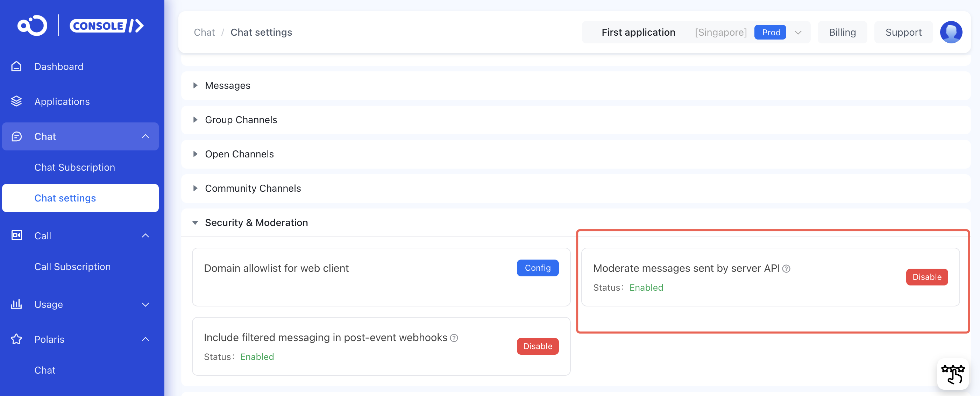This screenshot has width=980, height=396.
Task: Expand the Messages settings section
Action: (x=227, y=86)
